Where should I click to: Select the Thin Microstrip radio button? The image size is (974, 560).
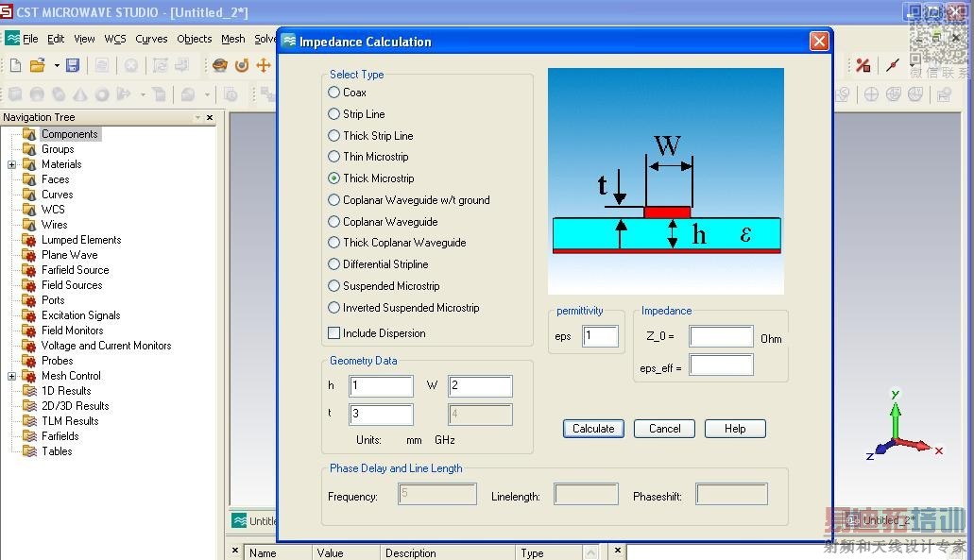coord(333,157)
